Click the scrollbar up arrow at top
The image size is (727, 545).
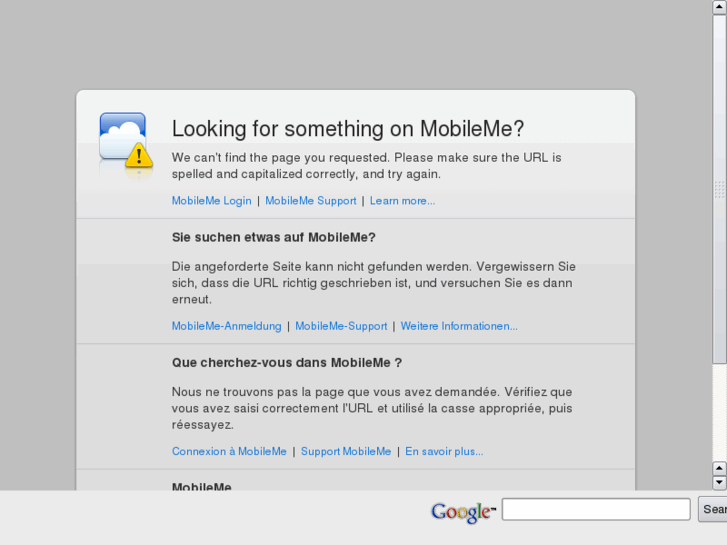[719, 7]
